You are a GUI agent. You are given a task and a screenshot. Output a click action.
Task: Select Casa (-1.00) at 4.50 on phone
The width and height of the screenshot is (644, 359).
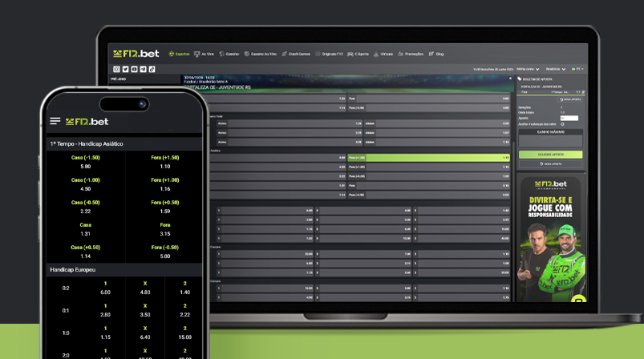pos(86,184)
